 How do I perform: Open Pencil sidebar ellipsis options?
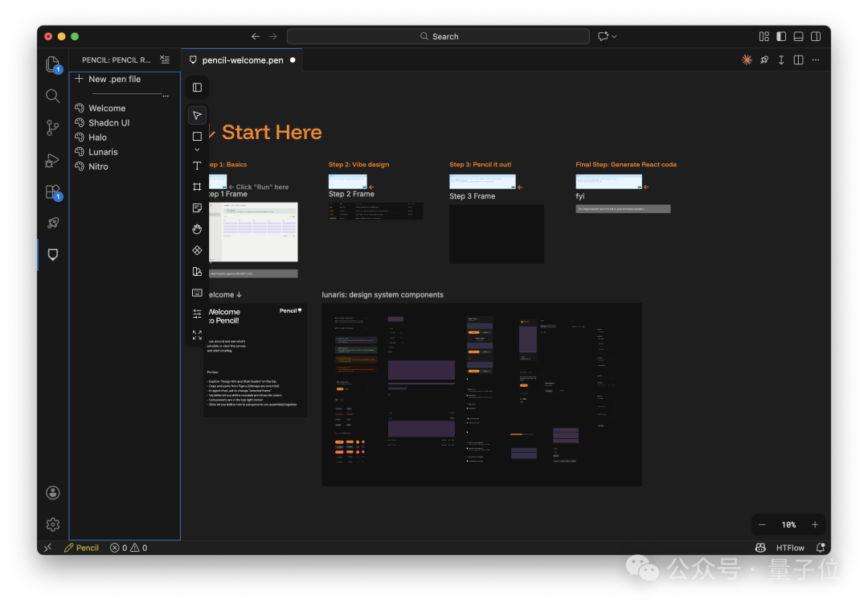(166, 96)
